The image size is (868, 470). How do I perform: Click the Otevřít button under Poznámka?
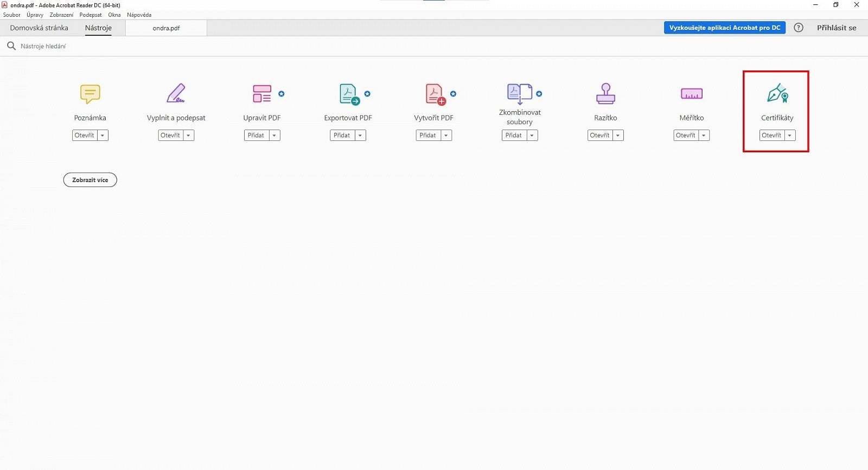[85, 136]
